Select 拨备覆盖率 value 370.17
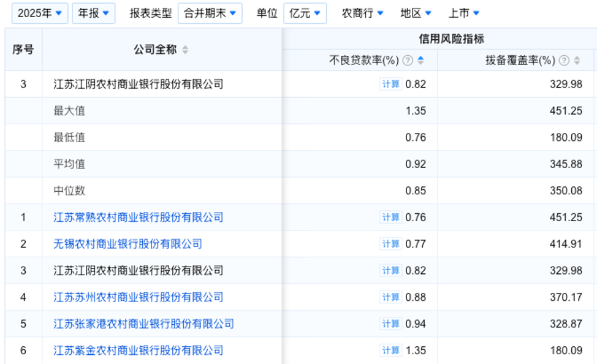Image resolution: width=597 pixels, height=364 pixels. (566, 297)
